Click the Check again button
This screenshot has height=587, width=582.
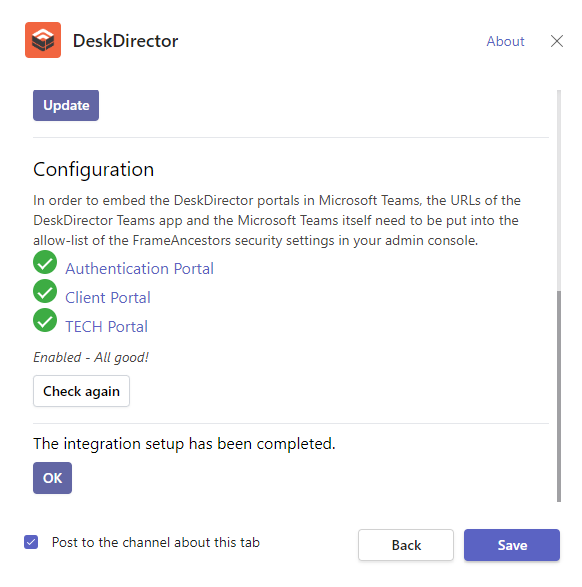pyautogui.click(x=81, y=391)
